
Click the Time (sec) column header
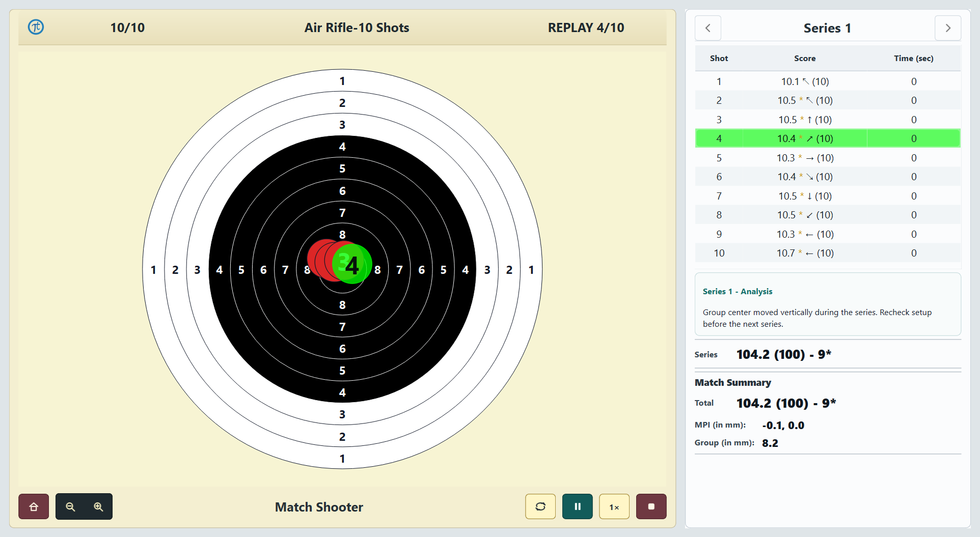tap(914, 59)
